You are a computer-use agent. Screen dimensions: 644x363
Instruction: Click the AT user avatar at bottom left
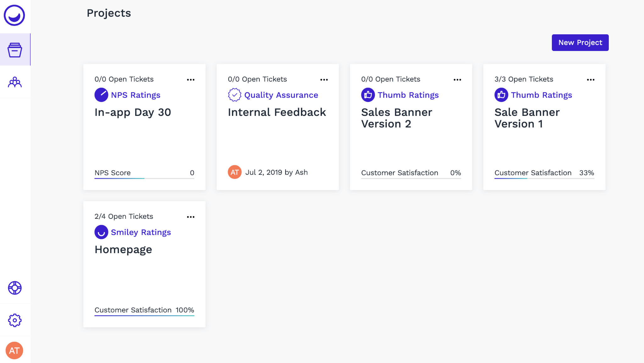(x=14, y=351)
